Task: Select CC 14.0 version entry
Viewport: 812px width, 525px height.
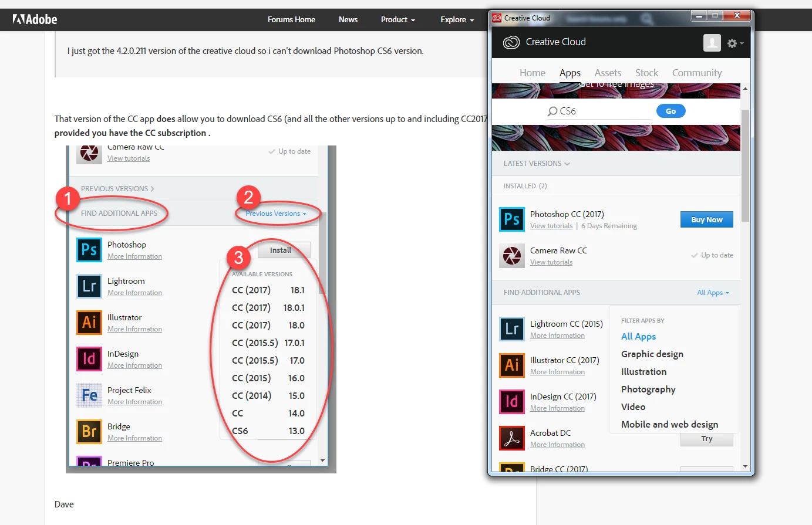Action: tap(268, 413)
